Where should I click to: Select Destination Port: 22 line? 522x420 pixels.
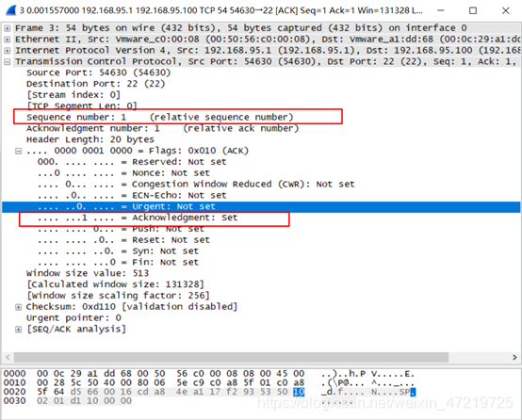[95, 84]
